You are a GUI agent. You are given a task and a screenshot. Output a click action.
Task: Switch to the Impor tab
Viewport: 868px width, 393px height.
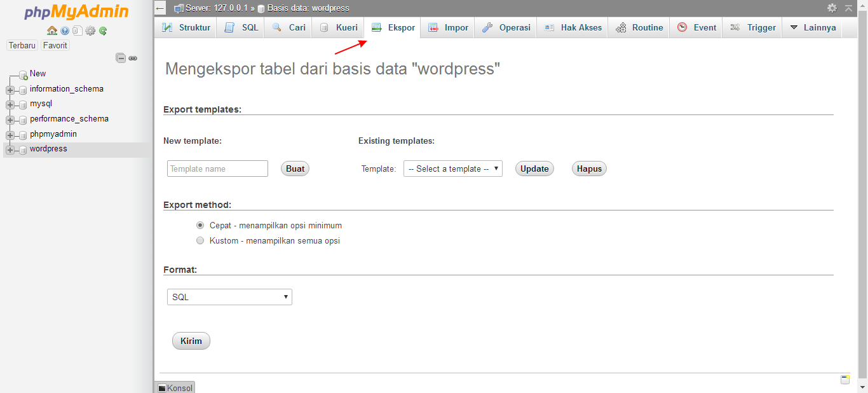pyautogui.click(x=448, y=27)
